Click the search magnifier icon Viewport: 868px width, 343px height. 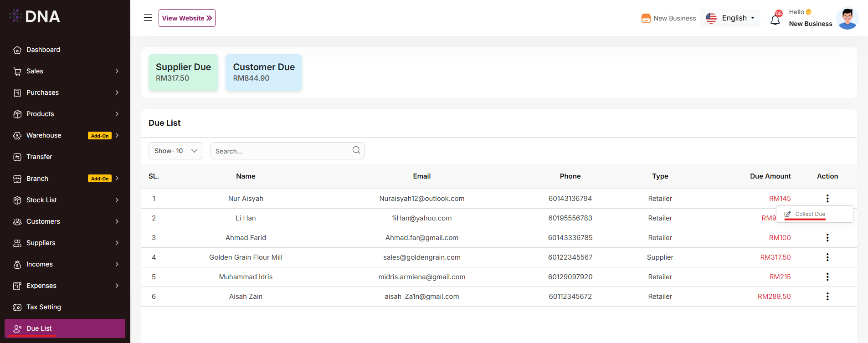pyautogui.click(x=356, y=150)
